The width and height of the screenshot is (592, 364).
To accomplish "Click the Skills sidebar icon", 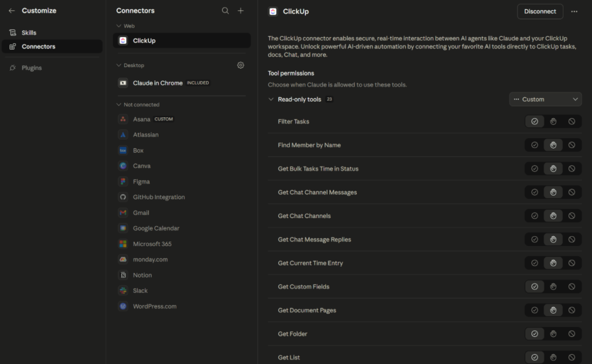I will tap(13, 32).
